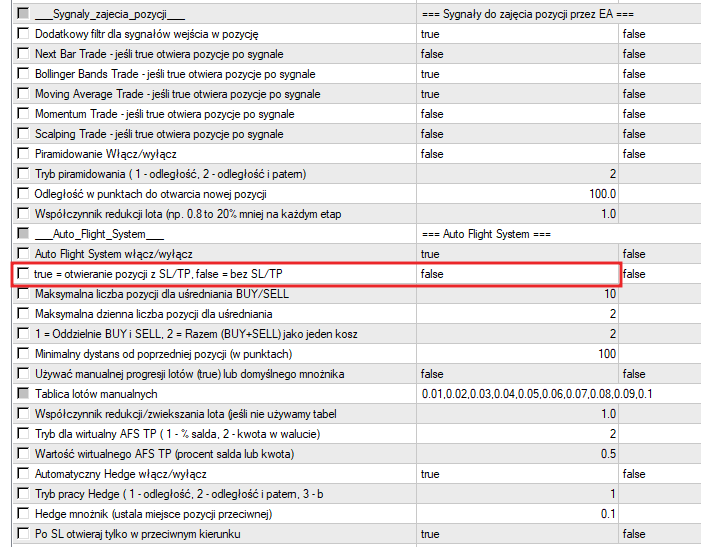Check the Momentum Trade parameter box
The image size is (701, 547).
(24, 114)
